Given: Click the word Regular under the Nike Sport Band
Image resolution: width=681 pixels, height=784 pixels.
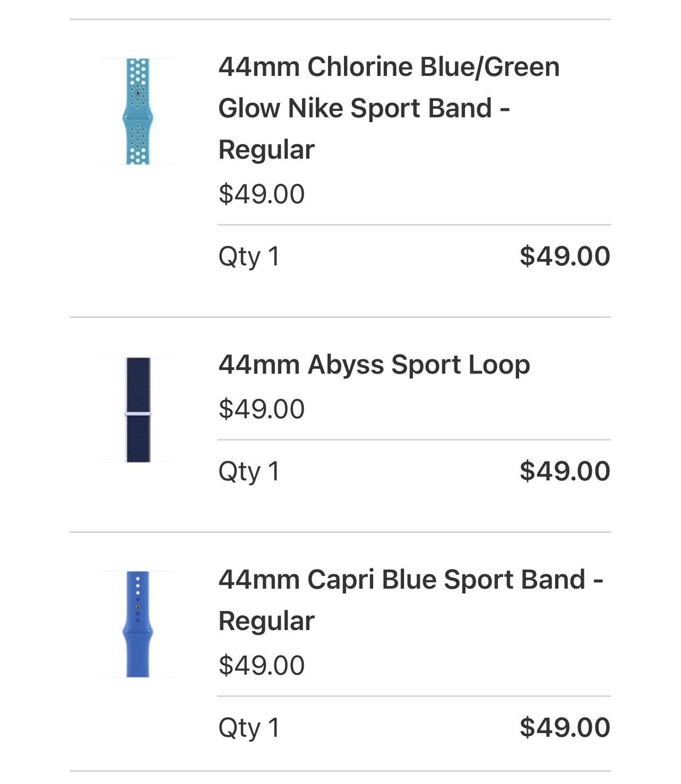Looking at the screenshot, I should point(266,150).
